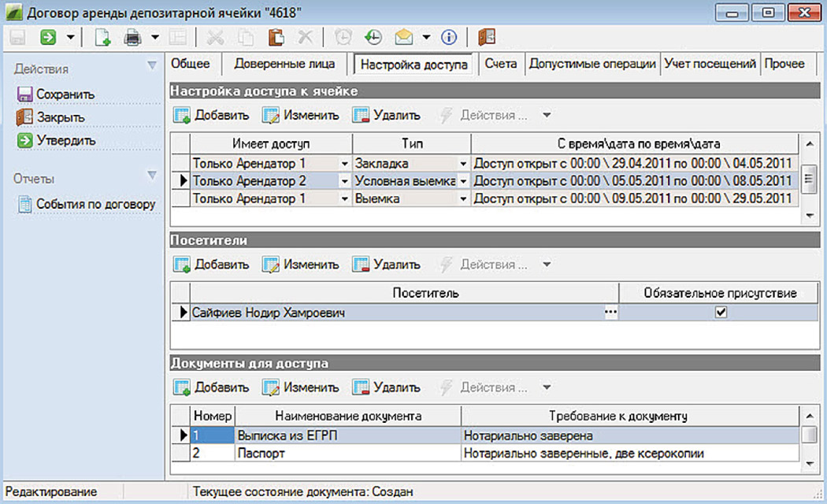827x504 pixels.
Task: Click the exit door toolbar icon
Action: 486,37
